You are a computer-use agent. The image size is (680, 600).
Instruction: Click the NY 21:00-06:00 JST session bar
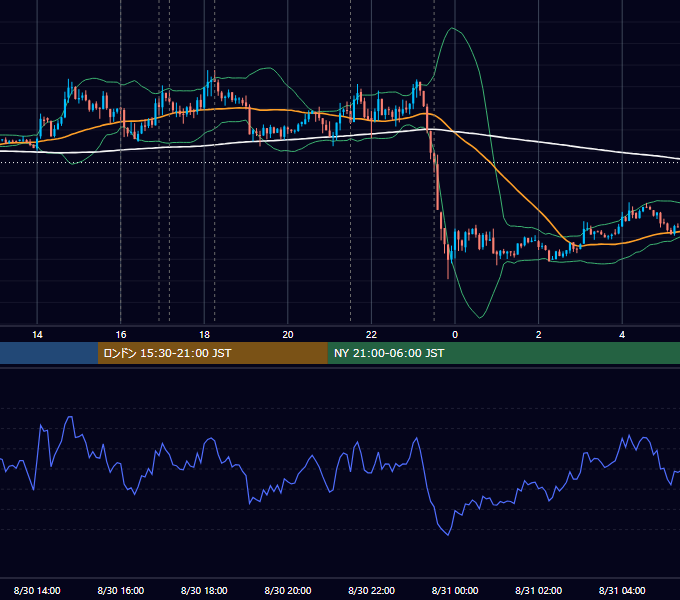click(x=503, y=353)
